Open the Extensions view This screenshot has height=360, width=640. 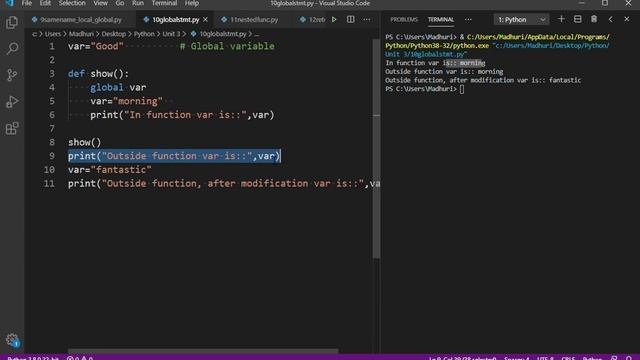12,128
